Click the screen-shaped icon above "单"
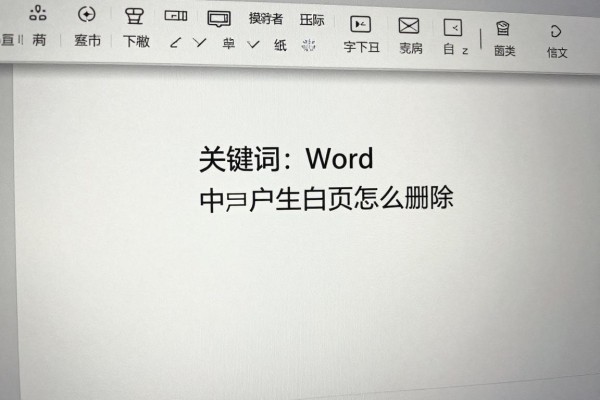The image size is (600, 400). pos(219,19)
